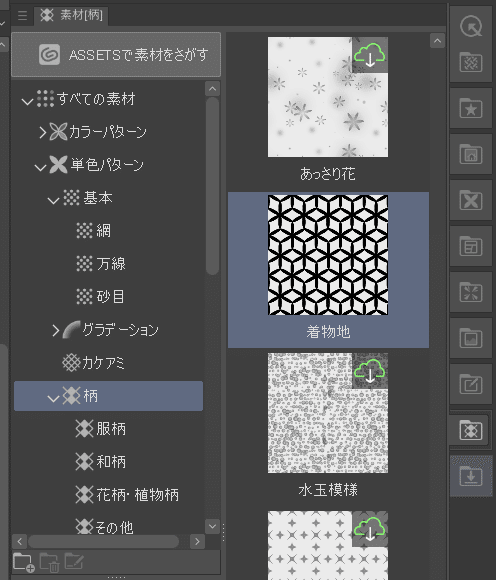Click the tree view scroll up arrow
Screen dimensions: 496x580
(x=212, y=88)
